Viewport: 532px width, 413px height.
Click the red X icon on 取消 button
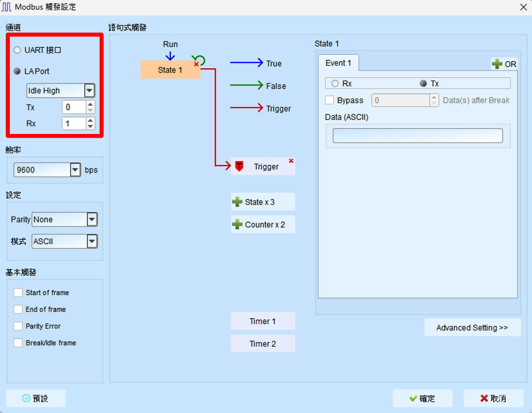[484, 398]
